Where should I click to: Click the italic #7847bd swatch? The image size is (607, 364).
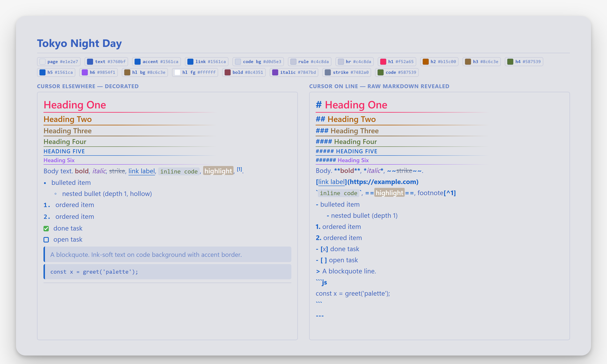pos(294,72)
